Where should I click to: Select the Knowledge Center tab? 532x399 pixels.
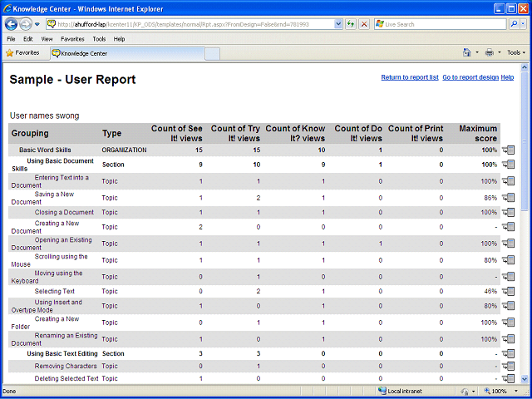[127, 53]
